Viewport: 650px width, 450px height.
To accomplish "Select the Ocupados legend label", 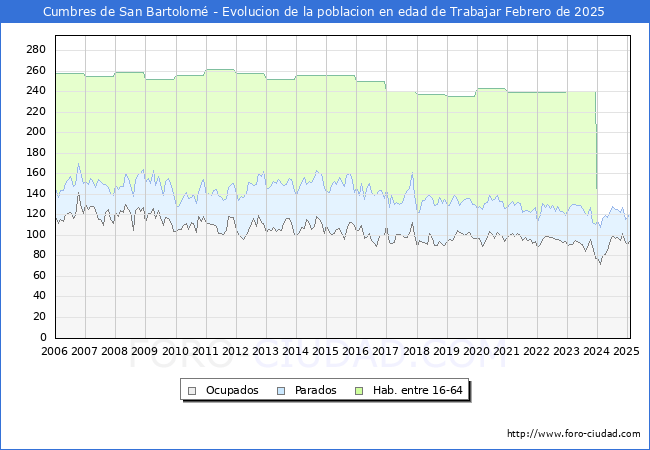I will point(232,390).
